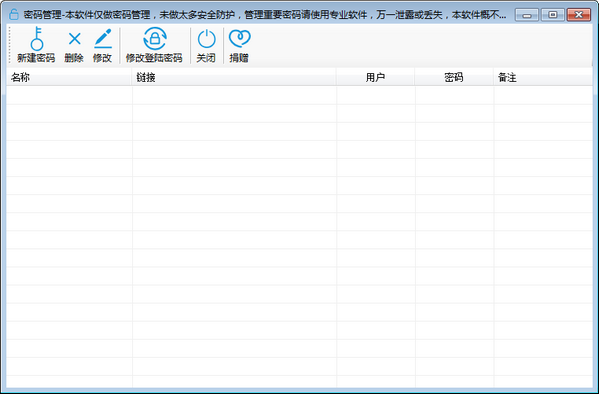
Task: Click the lock icon in title bar
Action: 14,15
